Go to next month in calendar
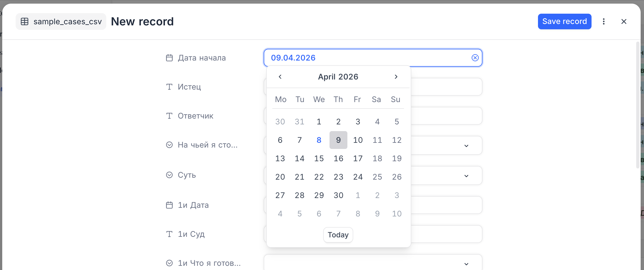Screen dimensions: 644x270 pyautogui.click(x=396, y=77)
